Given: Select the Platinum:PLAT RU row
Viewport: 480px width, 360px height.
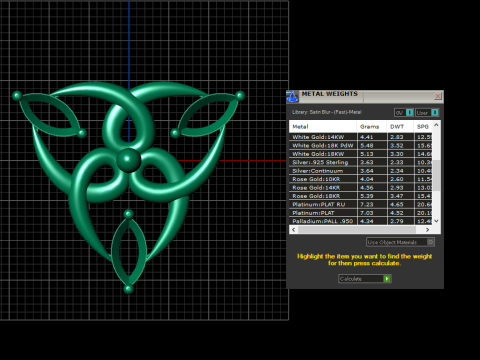Looking at the screenshot, I should click(361, 204).
